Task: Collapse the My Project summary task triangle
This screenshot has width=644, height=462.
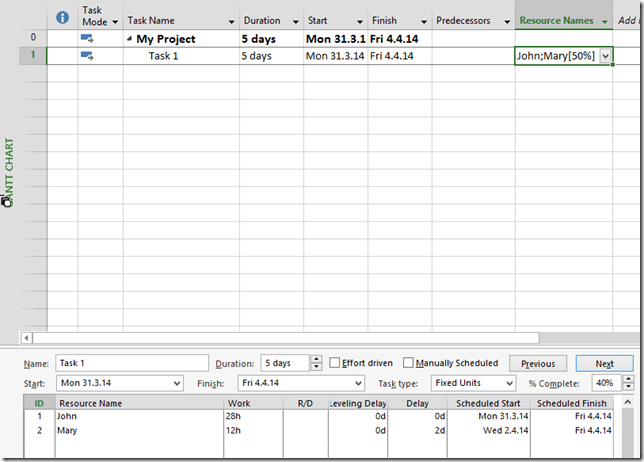Action: point(130,39)
